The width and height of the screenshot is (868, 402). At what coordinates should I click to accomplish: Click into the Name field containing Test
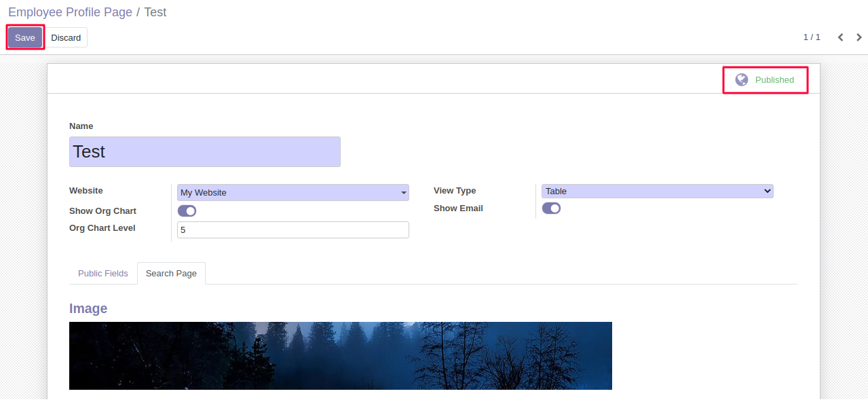tap(204, 151)
